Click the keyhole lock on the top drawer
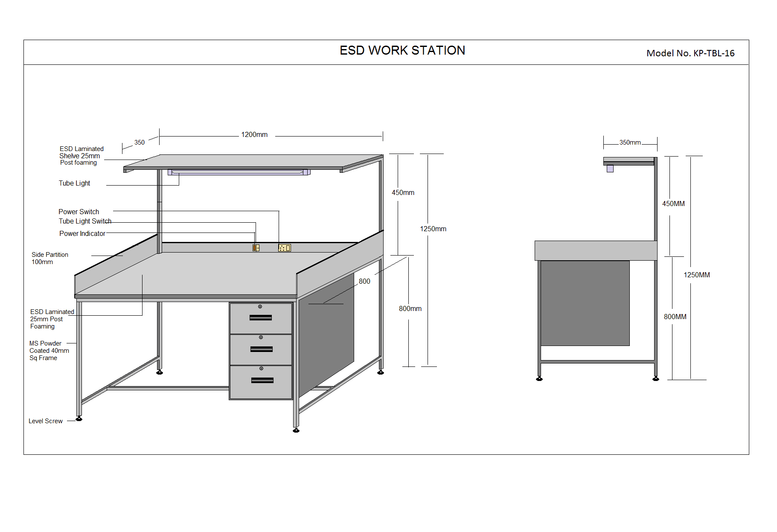Viewport: 777px width, 532px height. (260, 307)
